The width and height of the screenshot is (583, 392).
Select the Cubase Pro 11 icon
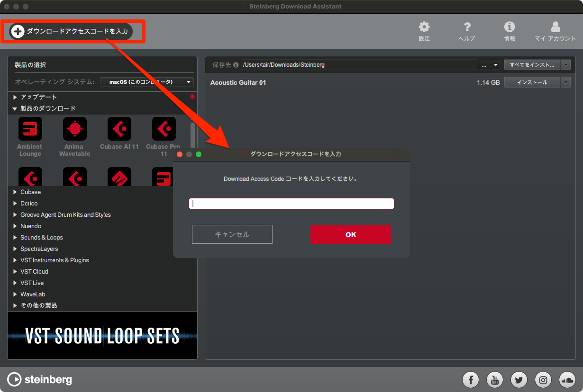point(164,129)
